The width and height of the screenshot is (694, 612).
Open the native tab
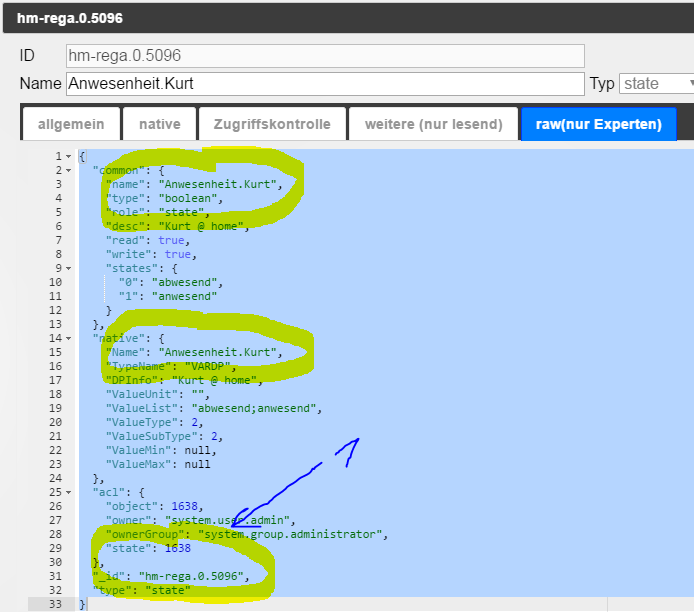159,125
